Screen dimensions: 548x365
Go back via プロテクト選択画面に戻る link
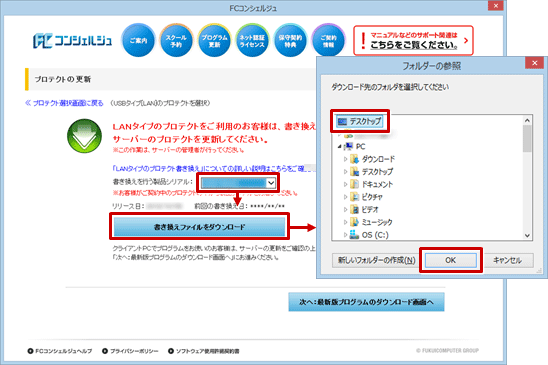(64, 103)
